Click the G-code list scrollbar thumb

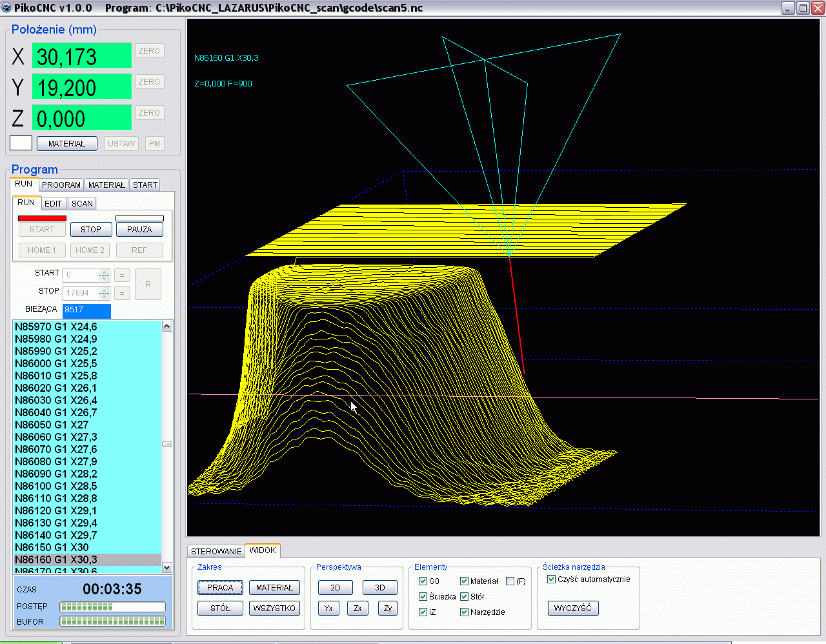click(x=167, y=444)
